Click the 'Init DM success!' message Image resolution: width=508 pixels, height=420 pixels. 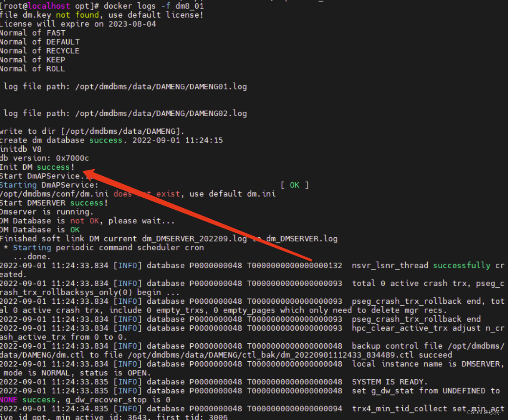coord(36,167)
